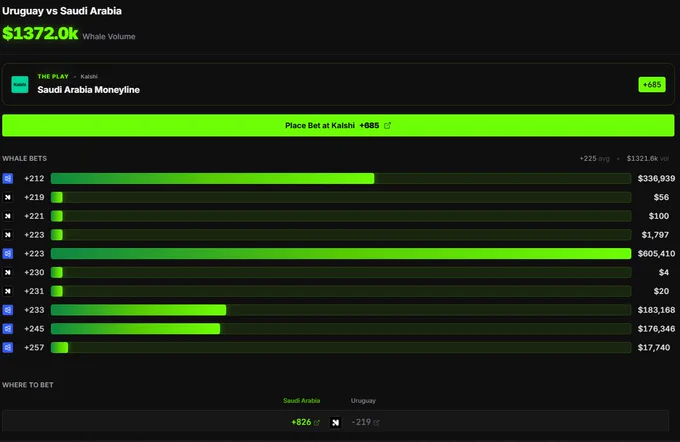Click the +233 odds value
The image size is (680, 442).
pyautogui.click(x=34, y=310)
